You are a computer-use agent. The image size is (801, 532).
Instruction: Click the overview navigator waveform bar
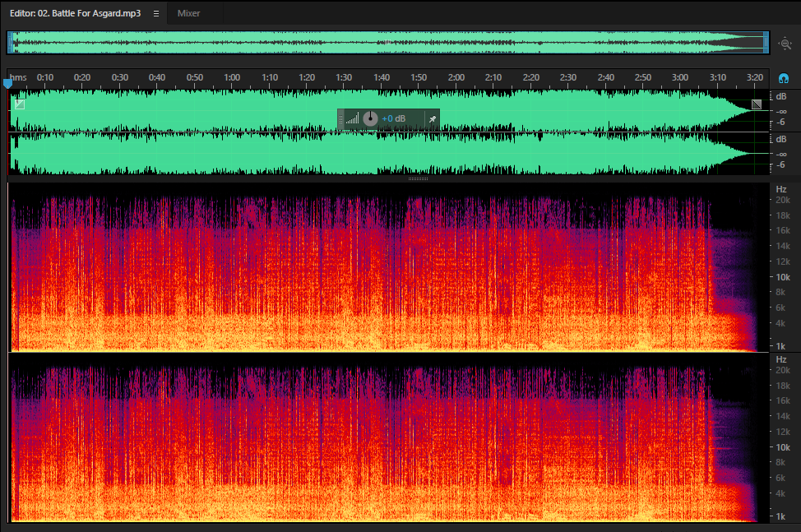click(x=388, y=43)
